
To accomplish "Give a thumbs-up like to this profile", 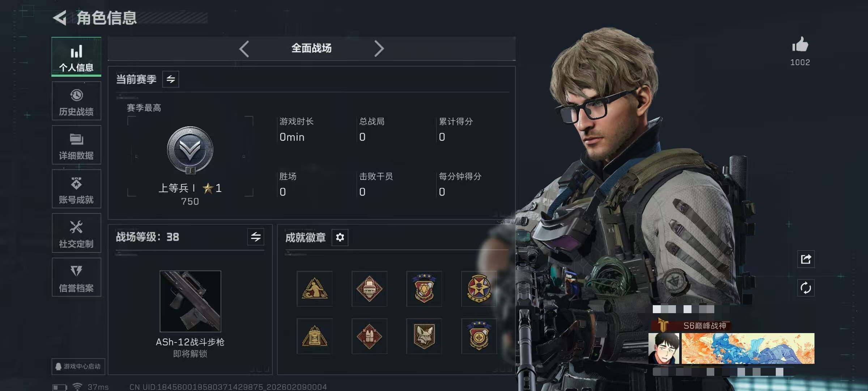I will point(800,45).
